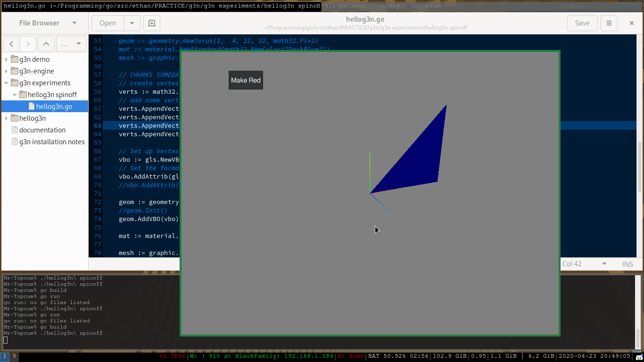This screenshot has height=362, width=644.
Task: Open the Col 42 status dropdown
Action: click(x=604, y=264)
